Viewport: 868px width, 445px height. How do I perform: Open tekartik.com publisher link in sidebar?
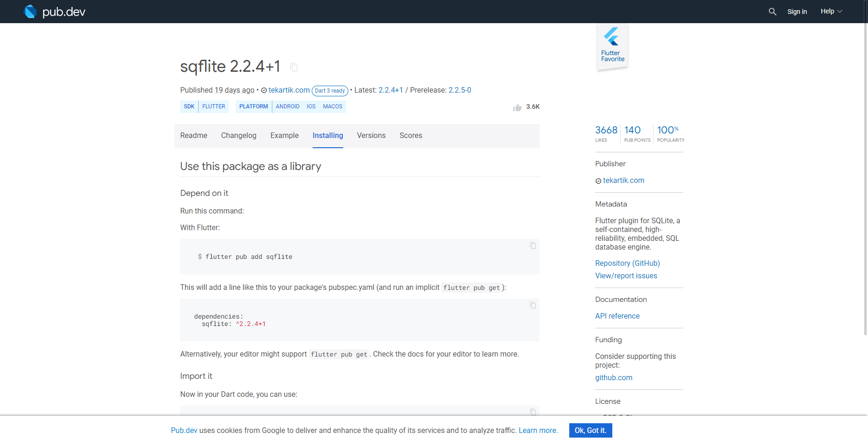point(623,181)
